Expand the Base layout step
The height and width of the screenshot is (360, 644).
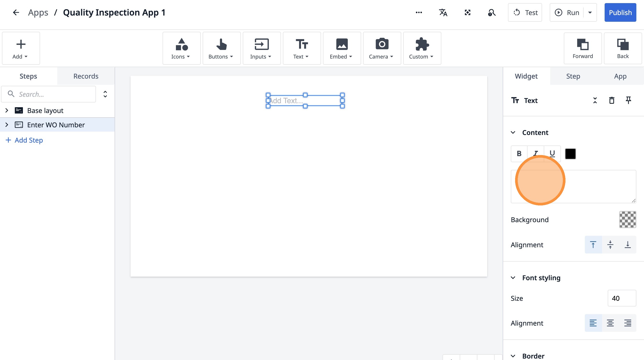click(7, 110)
